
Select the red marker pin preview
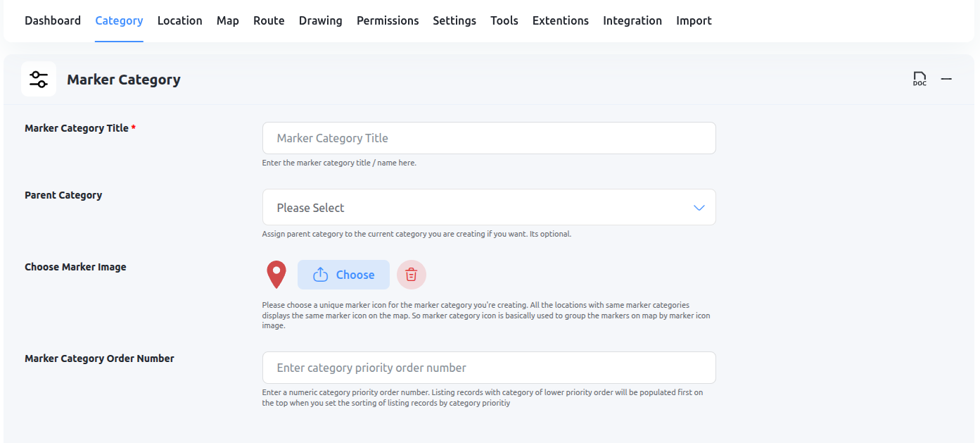pos(276,274)
